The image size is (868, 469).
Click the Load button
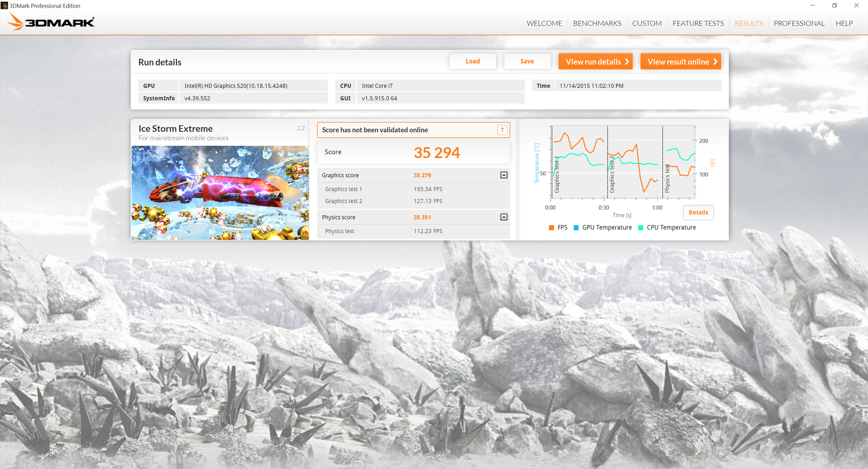[473, 61]
